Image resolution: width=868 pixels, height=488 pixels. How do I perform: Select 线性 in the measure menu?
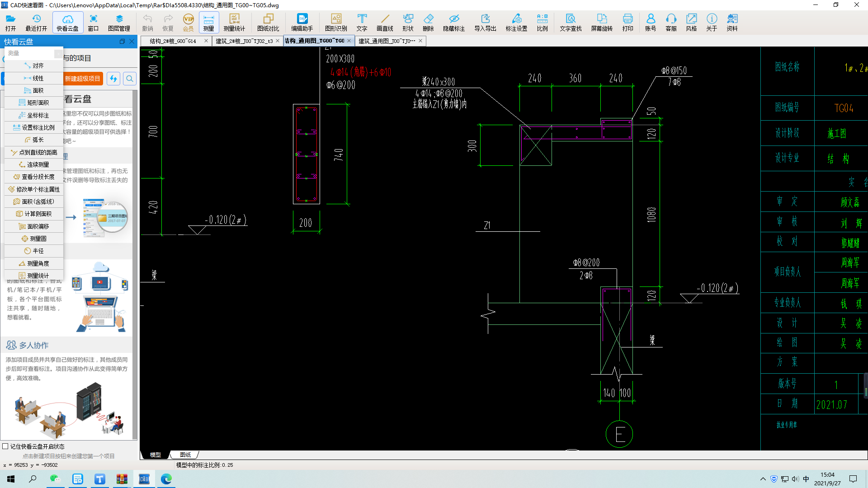click(x=34, y=78)
